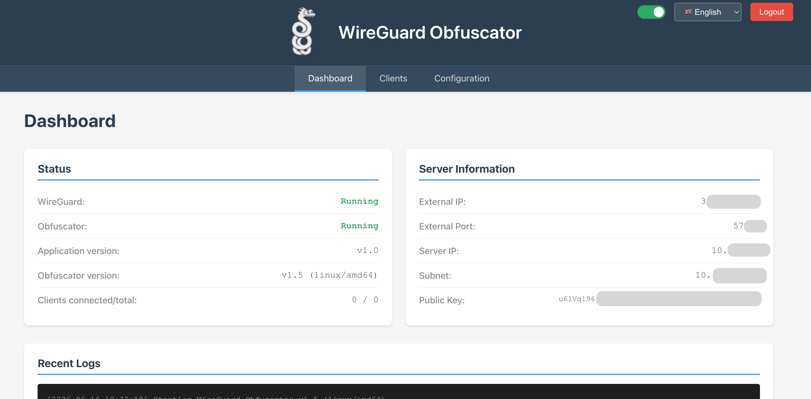Screen dimensions: 811x399
Task: Click the clients count 0 / 0
Action: tap(365, 300)
